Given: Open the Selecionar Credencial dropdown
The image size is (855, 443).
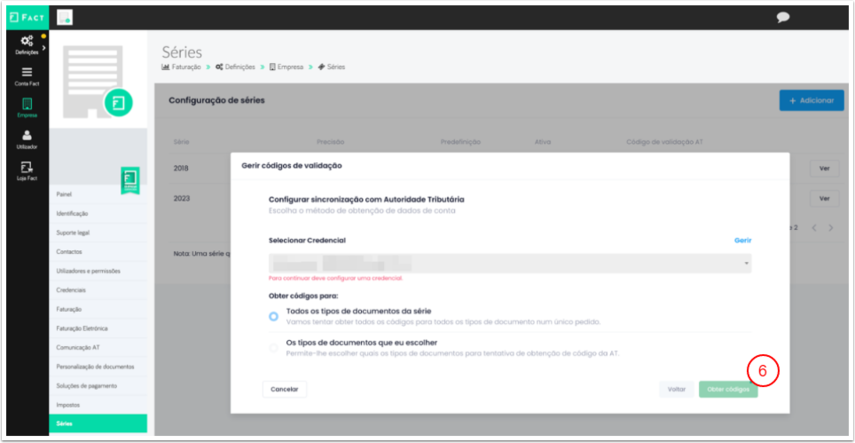Looking at the screenshot, I should pyautogui.click(x=510, y=264).
